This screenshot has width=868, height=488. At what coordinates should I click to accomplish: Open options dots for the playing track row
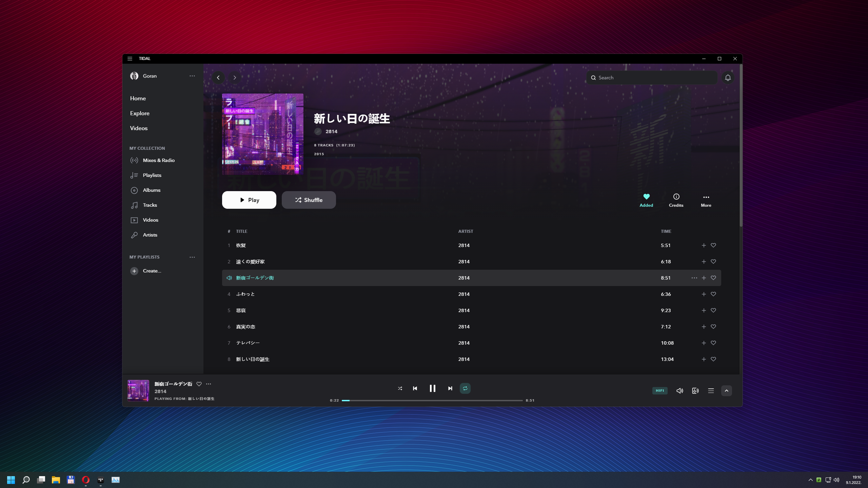click(x=694, y=278)
